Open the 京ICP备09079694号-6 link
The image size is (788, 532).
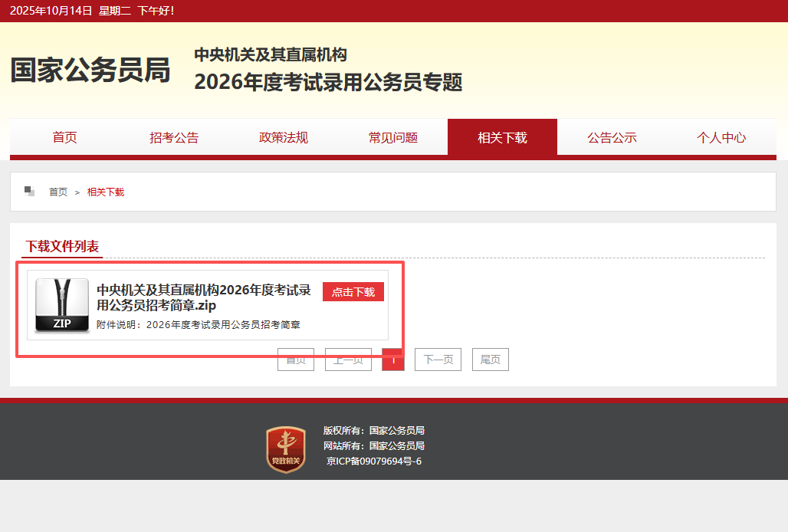[x=374, y=461]
